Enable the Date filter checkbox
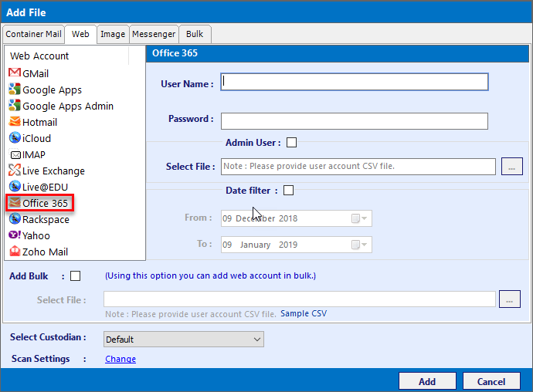This screenshot has height=392, width=533. [x=288, y=191]
